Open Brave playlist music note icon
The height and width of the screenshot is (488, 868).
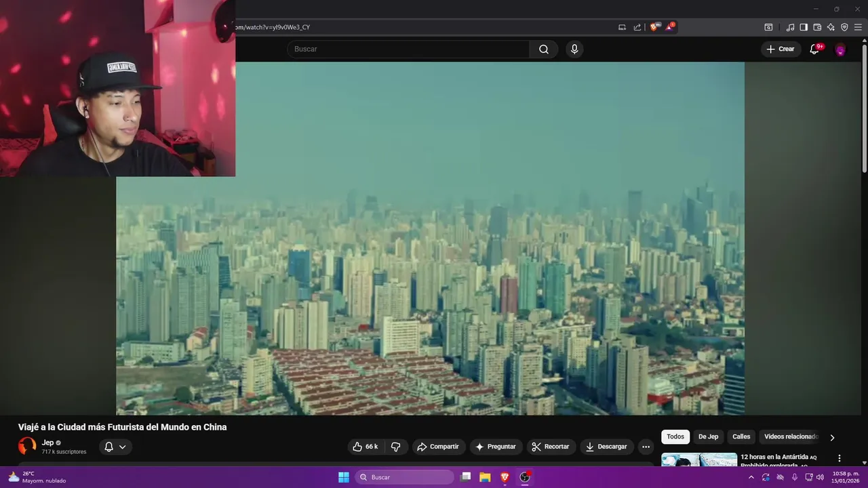[x=790, y=27]
